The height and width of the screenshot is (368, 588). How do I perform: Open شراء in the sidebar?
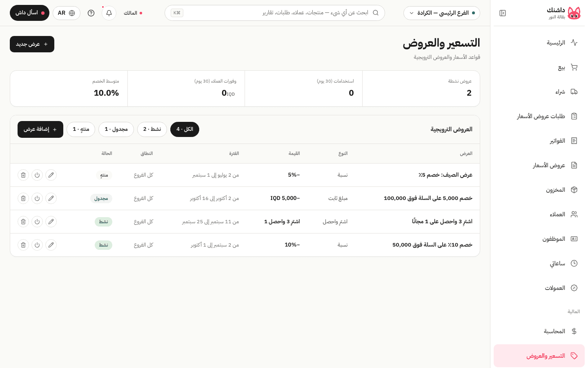tap(539, 92)
